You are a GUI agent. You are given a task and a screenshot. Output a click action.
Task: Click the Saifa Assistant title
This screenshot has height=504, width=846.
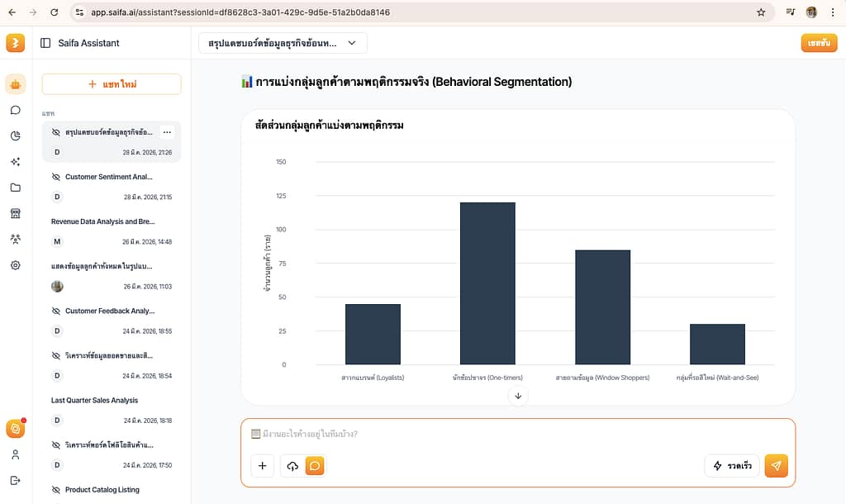(88, 43)
